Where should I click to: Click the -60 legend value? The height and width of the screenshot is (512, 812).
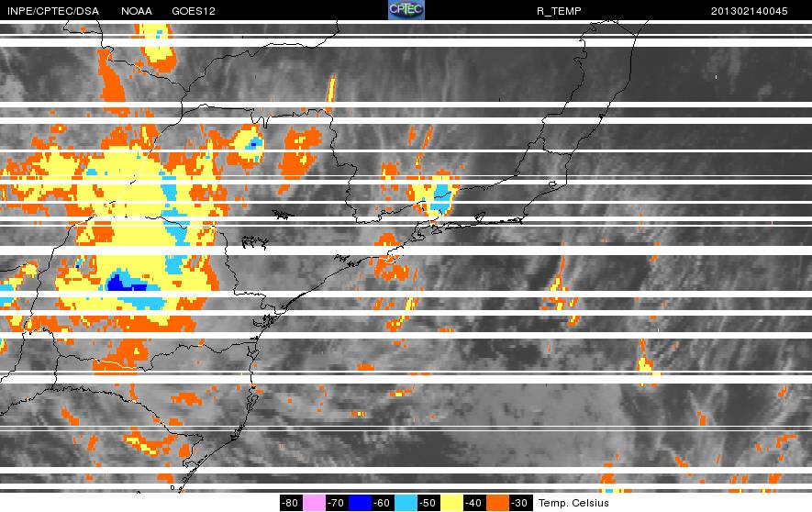point(383,503)
